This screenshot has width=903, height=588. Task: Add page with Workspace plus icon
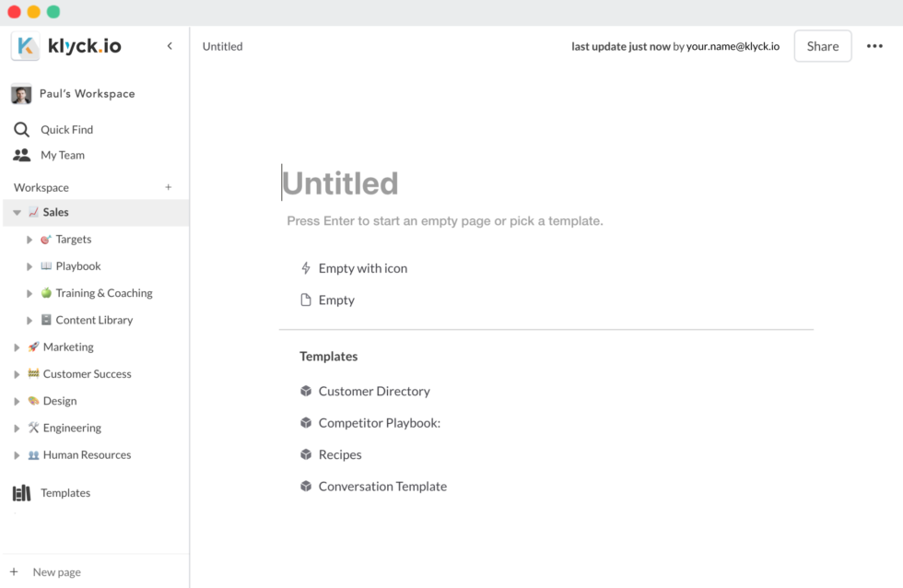click(x=169, y=187)
